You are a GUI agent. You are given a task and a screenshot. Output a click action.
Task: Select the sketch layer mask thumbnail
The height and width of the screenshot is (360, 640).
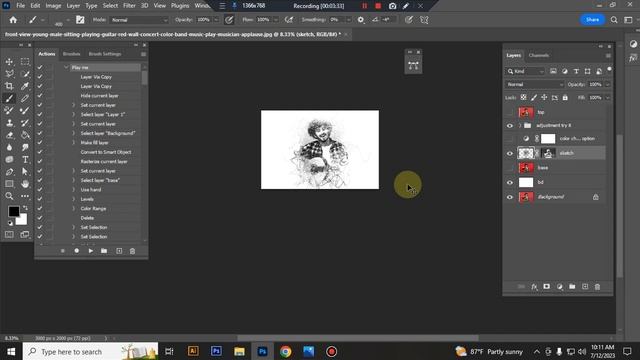click(548, 153)
